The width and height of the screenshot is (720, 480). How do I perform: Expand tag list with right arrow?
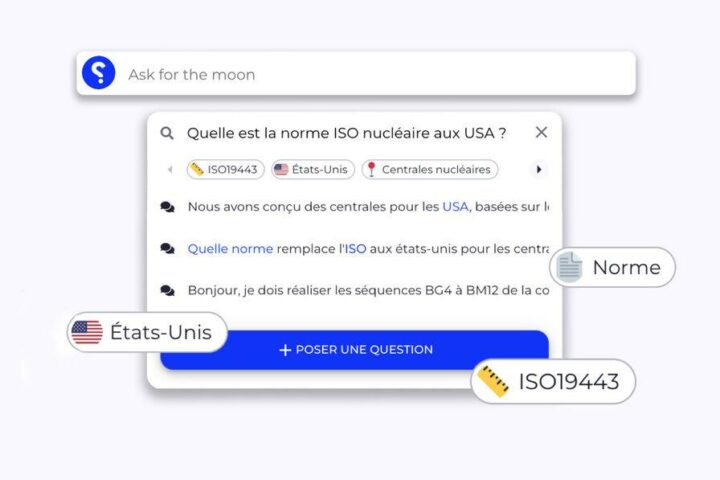point(539,169)
